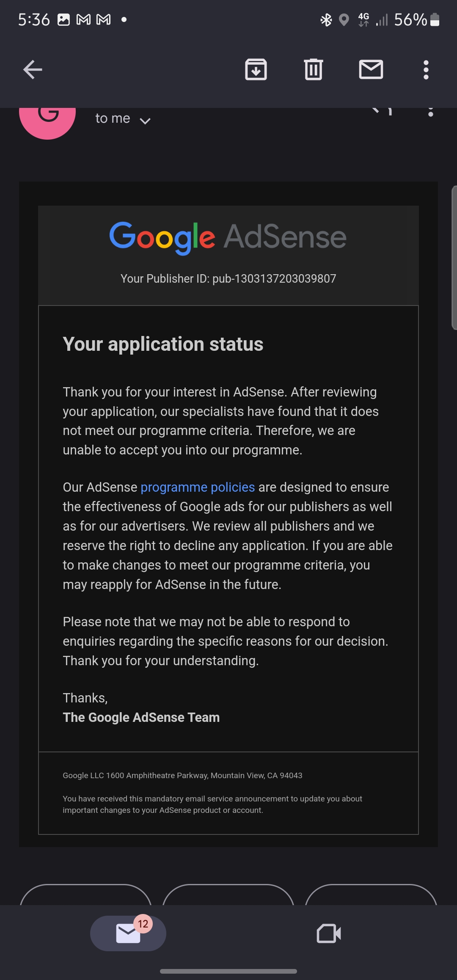Tap the right forward button at bottom
This screenshot has height=980, width=457.
pos(371,895)
